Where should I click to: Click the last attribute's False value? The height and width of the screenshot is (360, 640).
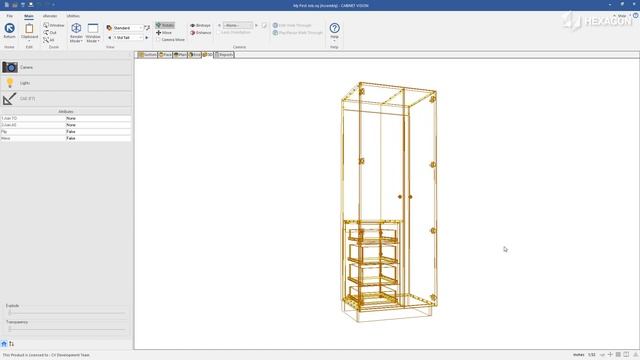[98, 138]
